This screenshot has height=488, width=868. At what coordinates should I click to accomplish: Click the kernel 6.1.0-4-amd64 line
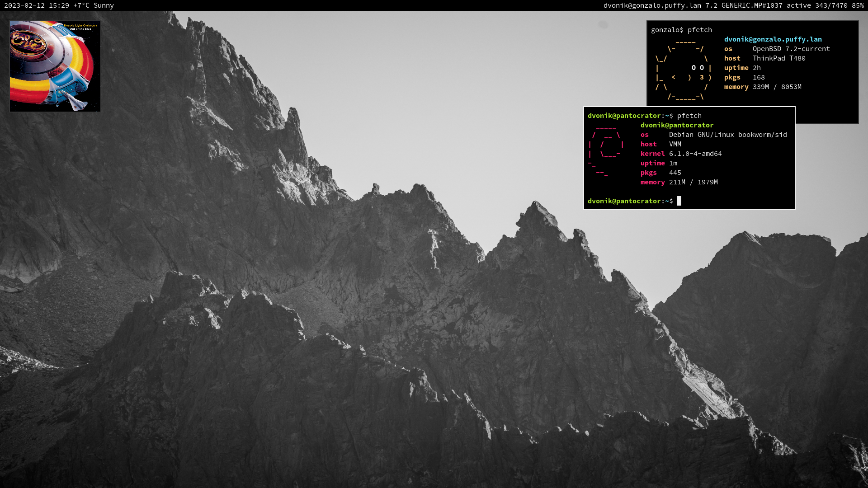tap(681, 154)
